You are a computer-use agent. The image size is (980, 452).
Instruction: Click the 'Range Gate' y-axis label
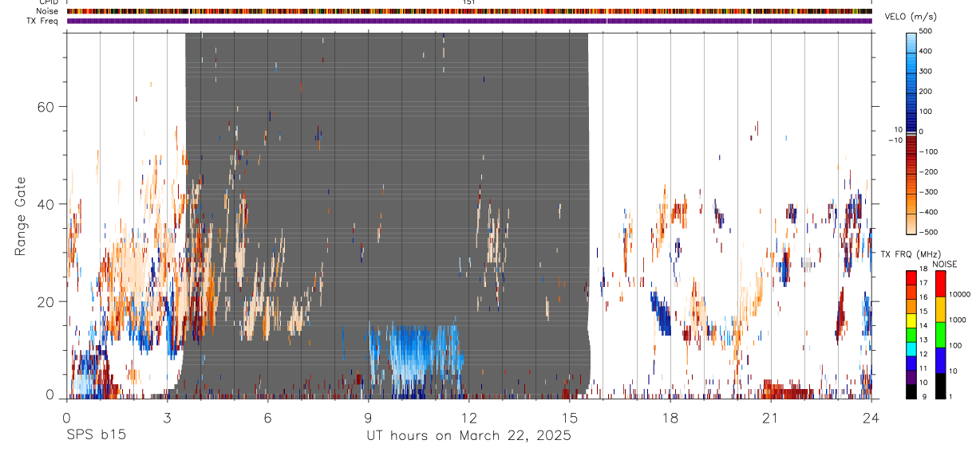click(20, 217)
